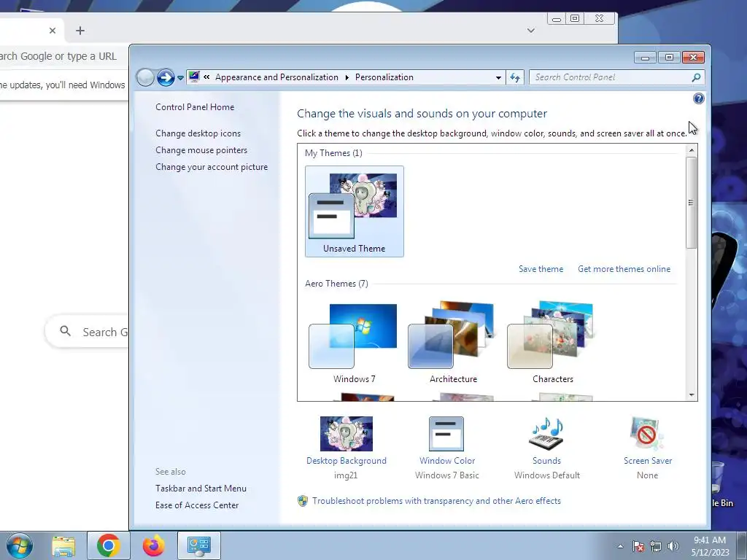
Task: Click the My Themes (1) group header
Action: [x=333, y=153]
